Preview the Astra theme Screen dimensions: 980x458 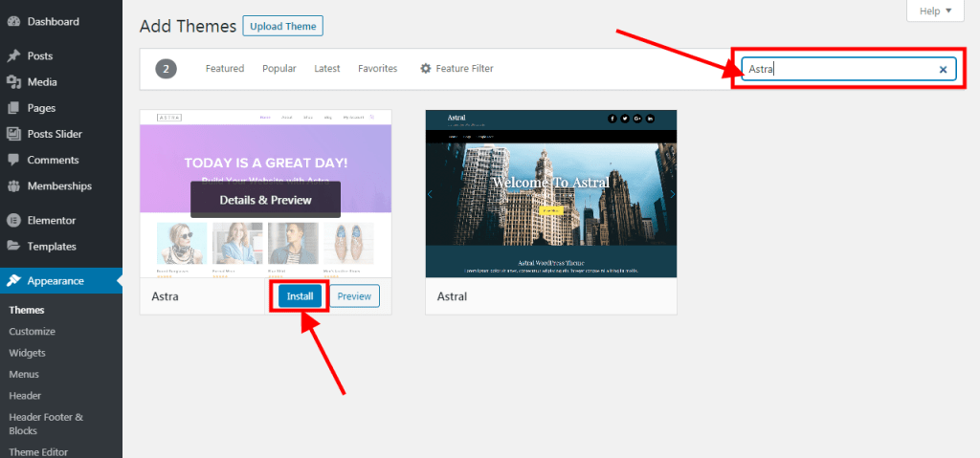(354, 296)
